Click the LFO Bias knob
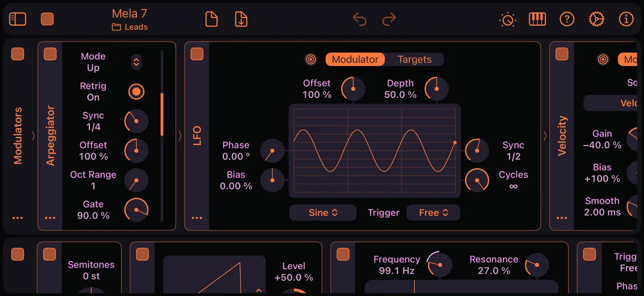Screen dimensions: 644x296 (272, 180)
